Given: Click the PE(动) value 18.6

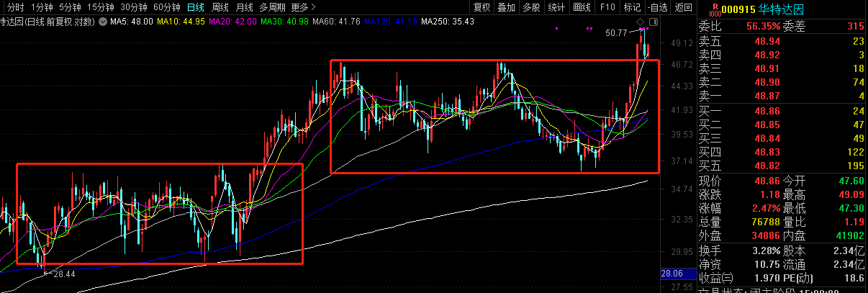Looking at the screenshot, I should 854,278.
